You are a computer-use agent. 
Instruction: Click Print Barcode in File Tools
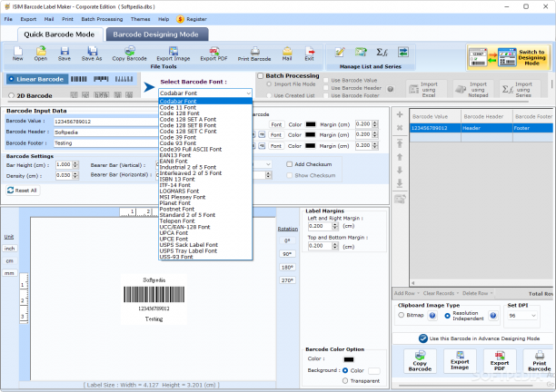pyautogui.click(x=254, y=54)
